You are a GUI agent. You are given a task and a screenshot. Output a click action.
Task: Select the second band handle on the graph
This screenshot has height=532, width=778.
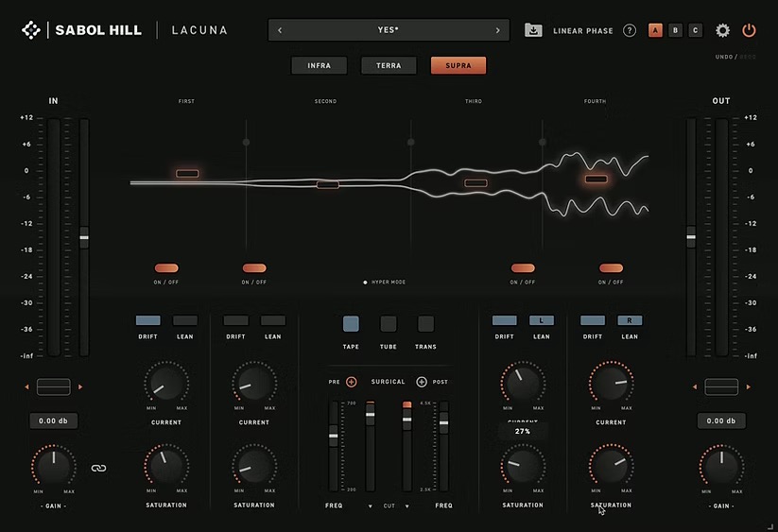coord(327,185)
